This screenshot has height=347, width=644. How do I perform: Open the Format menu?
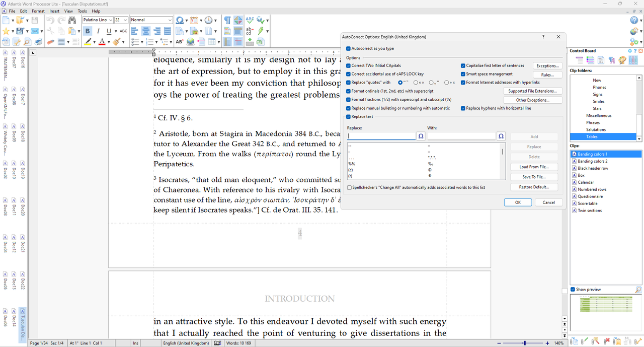click(38, 11)
